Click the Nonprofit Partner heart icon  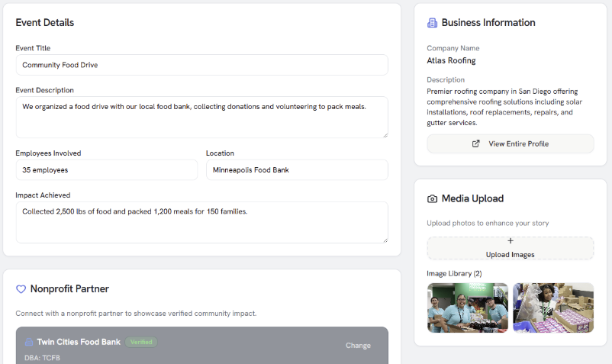tap(21, 289)
